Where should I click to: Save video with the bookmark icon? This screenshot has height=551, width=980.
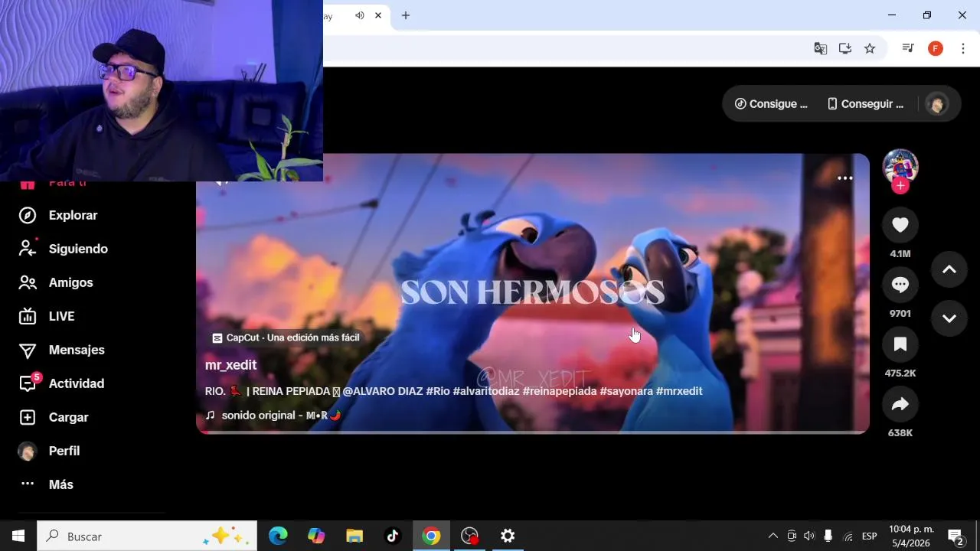point(900,344)
